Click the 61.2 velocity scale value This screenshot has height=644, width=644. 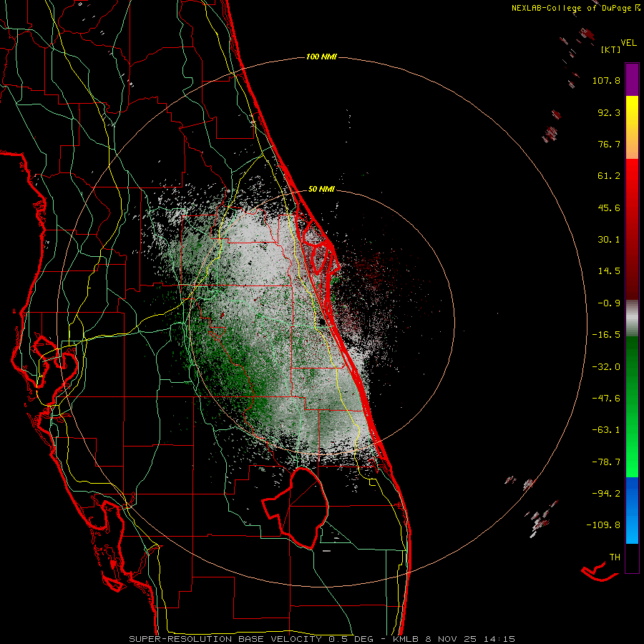tap(609, 176)
